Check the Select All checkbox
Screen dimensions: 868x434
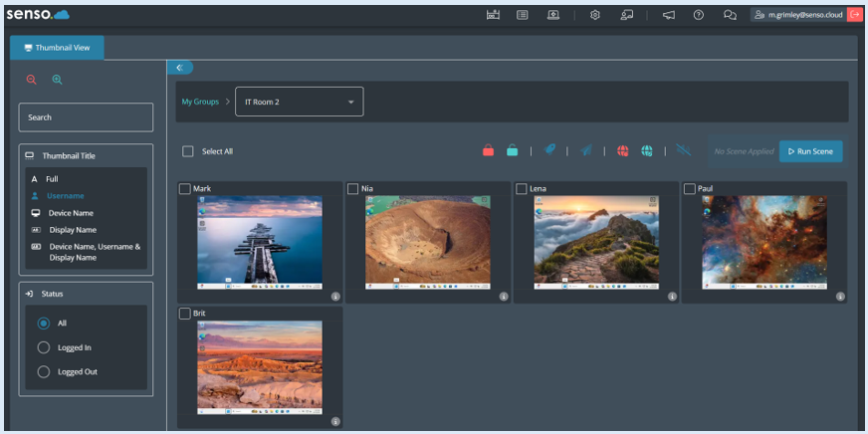(x=188, y=151)
